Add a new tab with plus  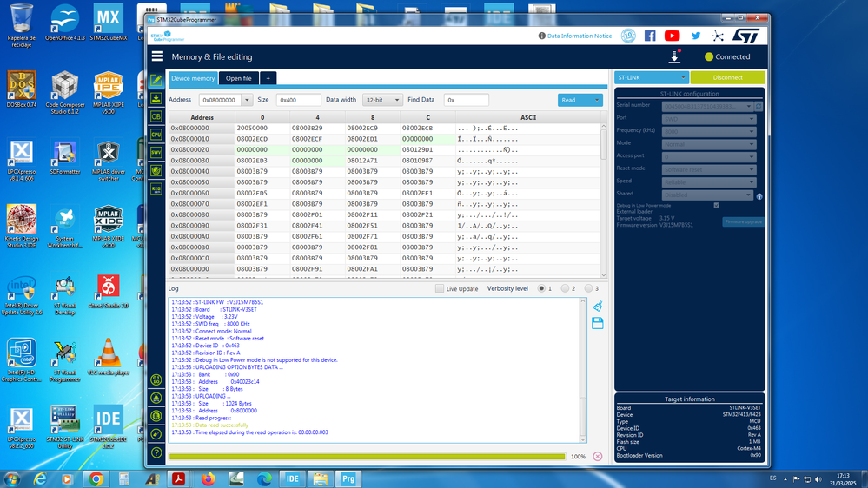click(268, 78)
